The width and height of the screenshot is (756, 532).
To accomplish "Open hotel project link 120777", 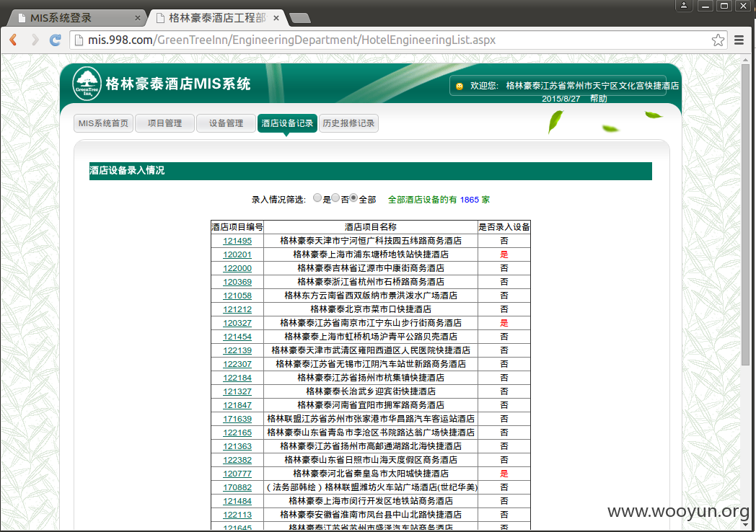I will 237,474.
